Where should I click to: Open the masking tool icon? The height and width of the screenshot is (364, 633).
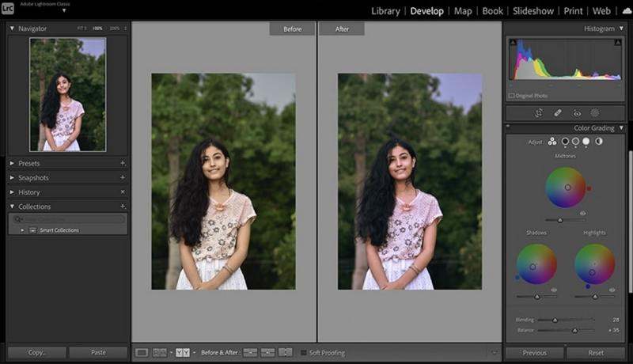[x=595, y=113]
